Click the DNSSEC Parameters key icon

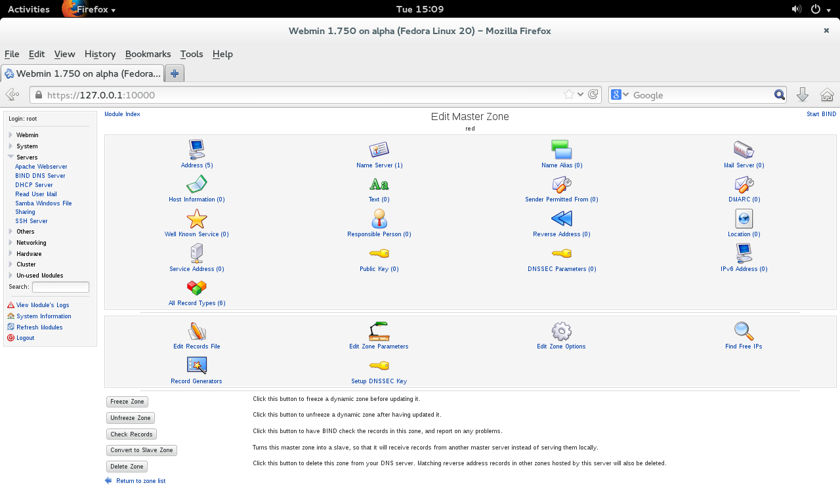(562, 253)
